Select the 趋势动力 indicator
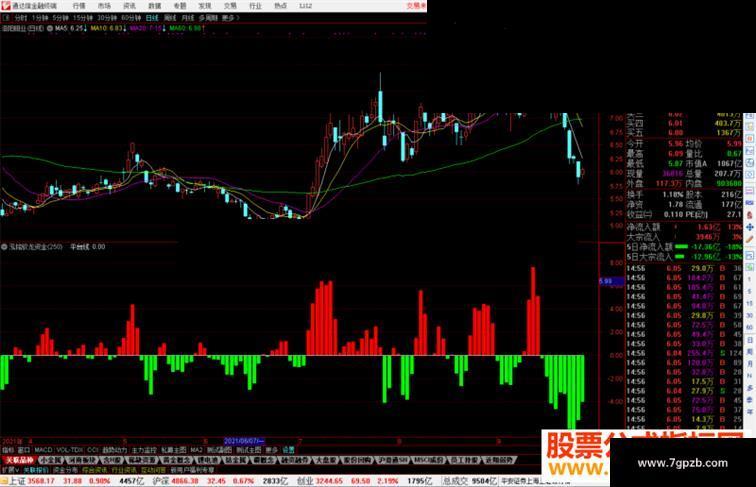The height and width of the screenshot is (487, 756). click(115, 450)
